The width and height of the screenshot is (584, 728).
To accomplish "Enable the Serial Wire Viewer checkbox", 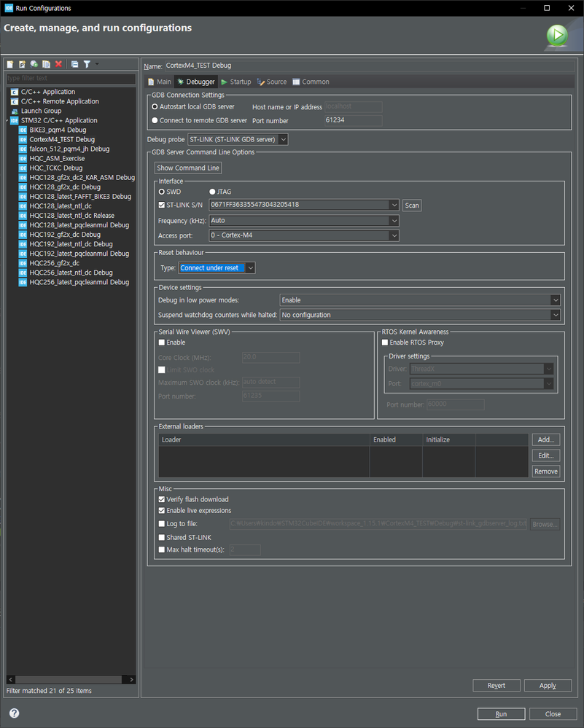I will [x=162, y=343].
